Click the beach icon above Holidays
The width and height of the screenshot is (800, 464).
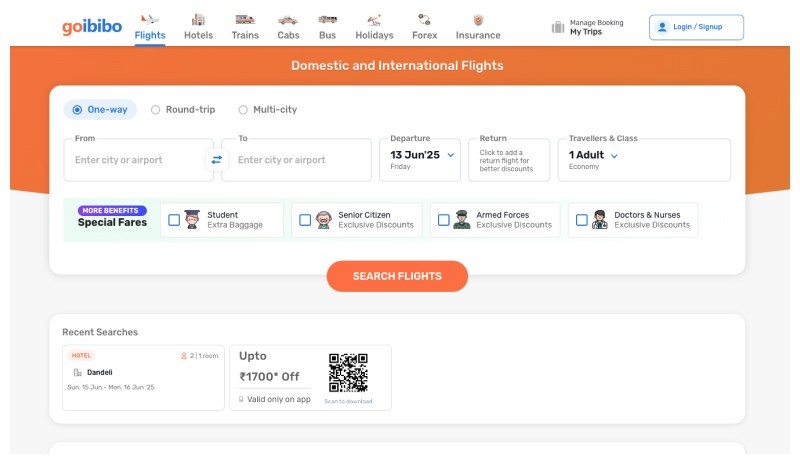[x=374, y=20]
